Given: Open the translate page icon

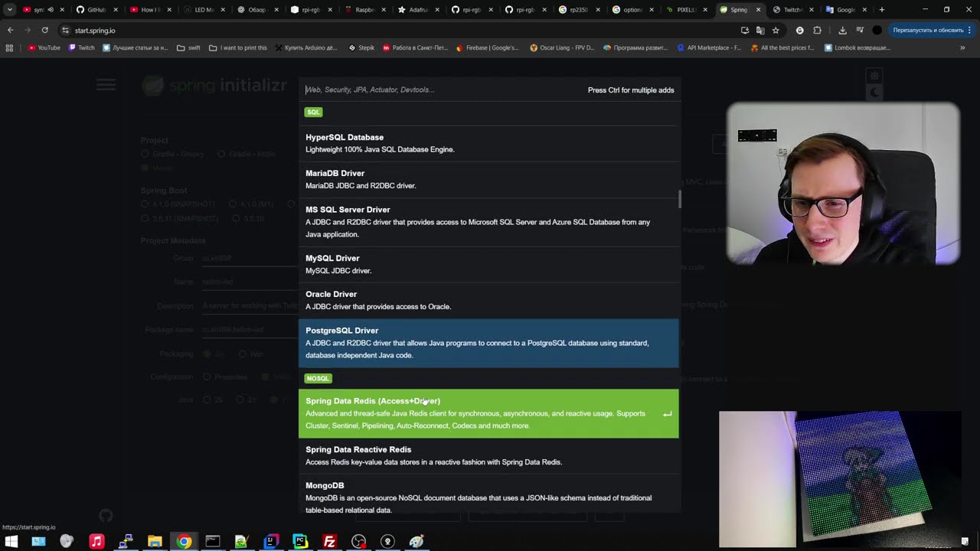Looking at the screenshot, I should pos(760,30).
